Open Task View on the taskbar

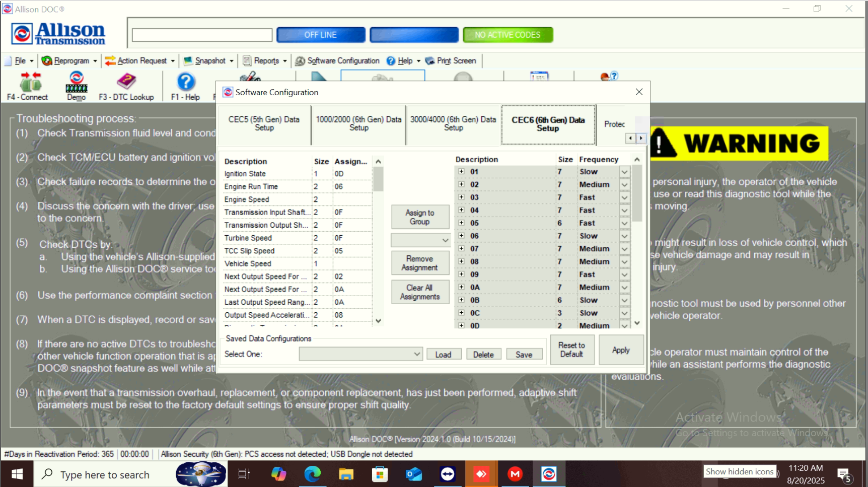(244, 474)
